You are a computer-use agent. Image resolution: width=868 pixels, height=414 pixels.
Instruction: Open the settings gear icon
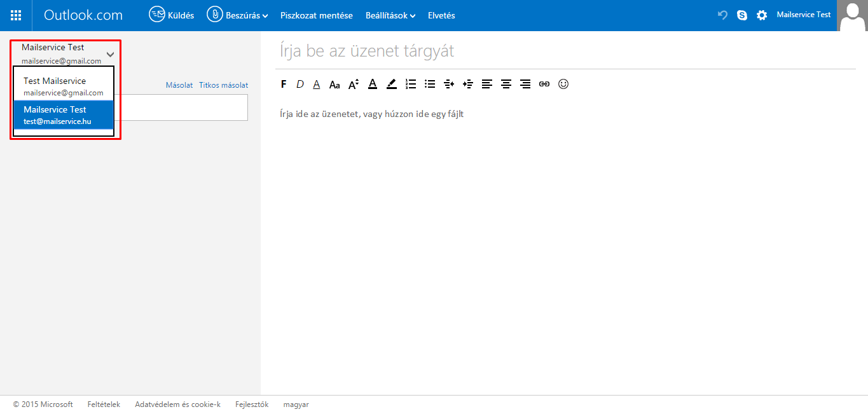[x=762, y=15]
